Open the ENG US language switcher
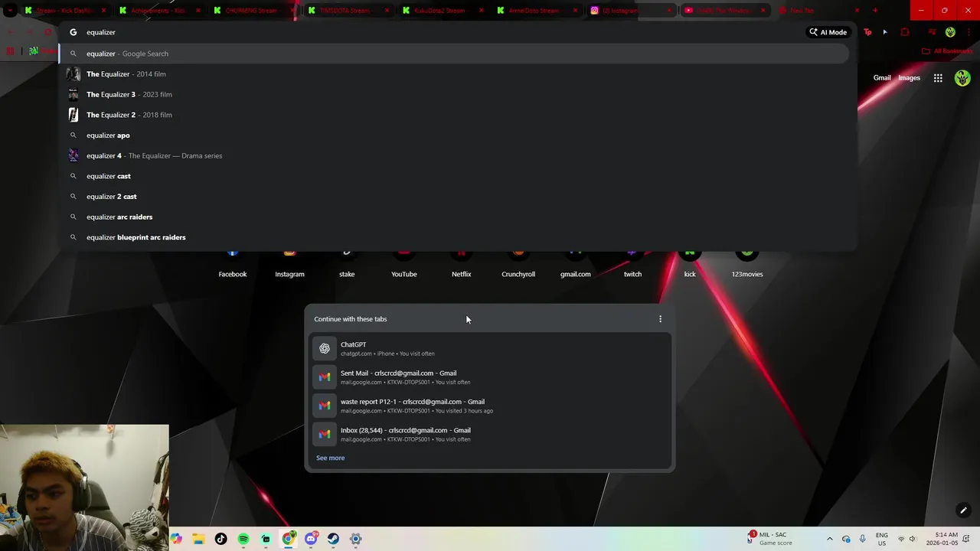The image size is (980, 551). [881, 539]
